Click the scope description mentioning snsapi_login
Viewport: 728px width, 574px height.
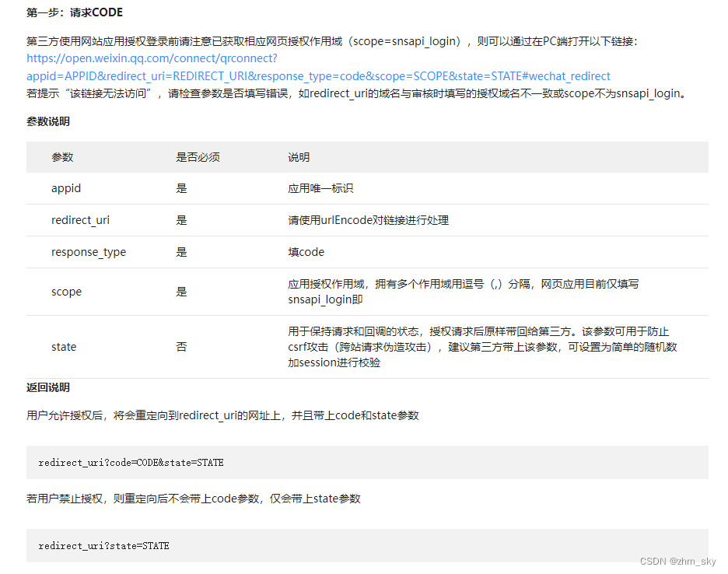click(464, 292)
